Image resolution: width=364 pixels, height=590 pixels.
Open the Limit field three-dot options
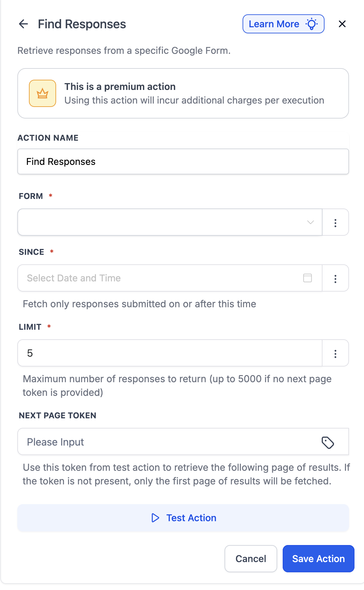(335, 354)
